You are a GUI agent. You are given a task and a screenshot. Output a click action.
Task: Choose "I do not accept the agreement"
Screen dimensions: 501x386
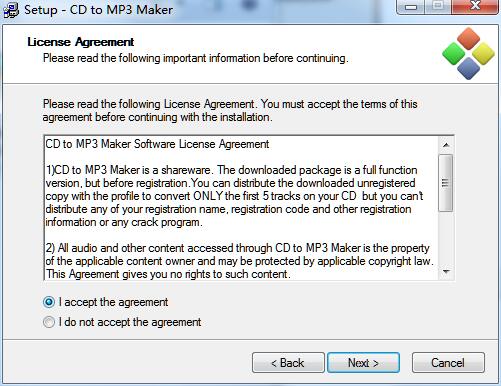[x=49, y=322]
